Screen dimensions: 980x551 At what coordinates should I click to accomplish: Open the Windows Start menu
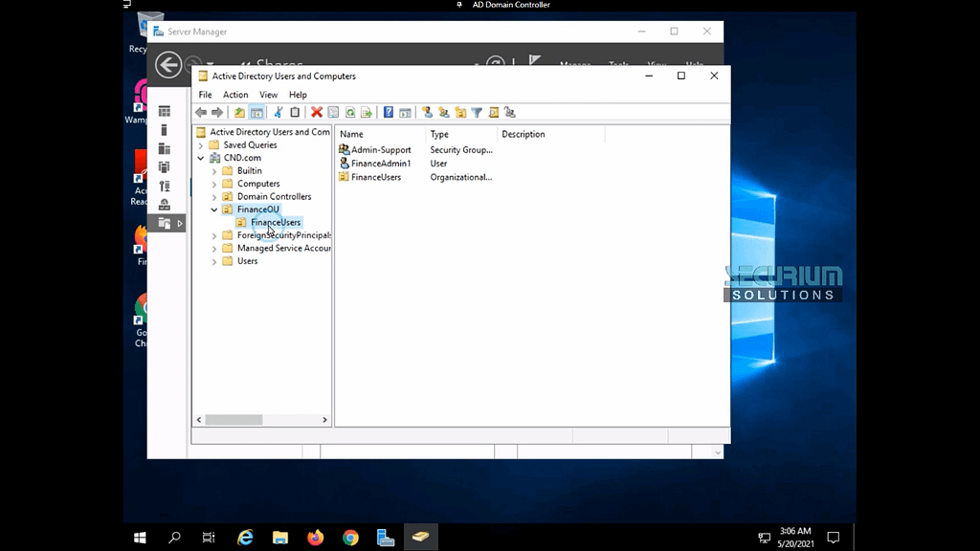click(140, 538)
